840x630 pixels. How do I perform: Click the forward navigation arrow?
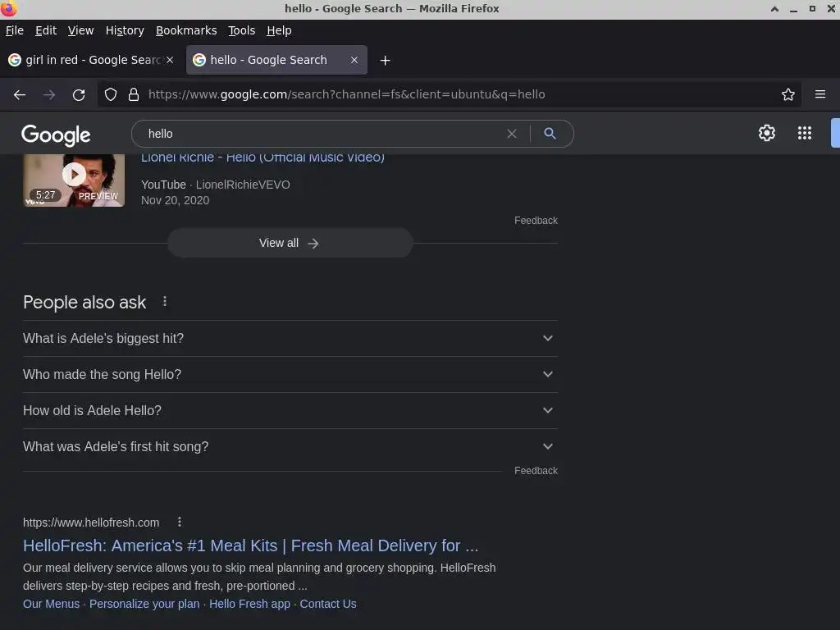pos(49,95)
